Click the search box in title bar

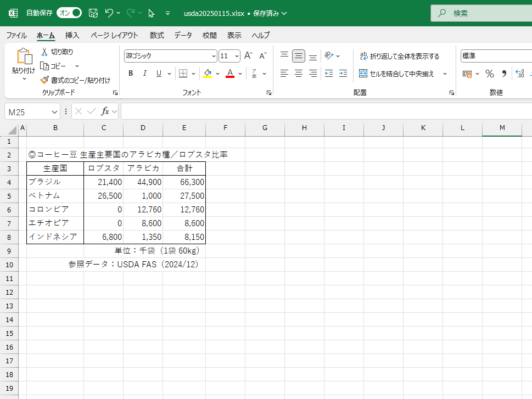[481, 13]
